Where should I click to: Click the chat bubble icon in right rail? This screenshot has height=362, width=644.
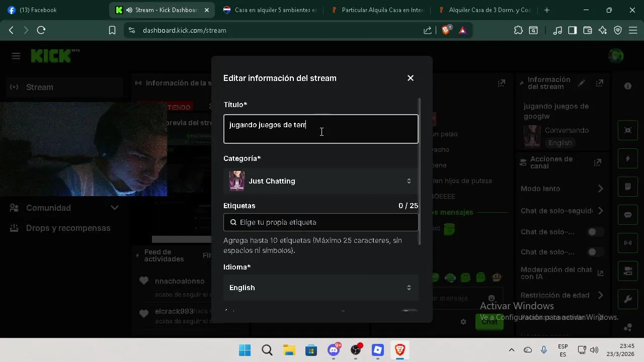628,215
